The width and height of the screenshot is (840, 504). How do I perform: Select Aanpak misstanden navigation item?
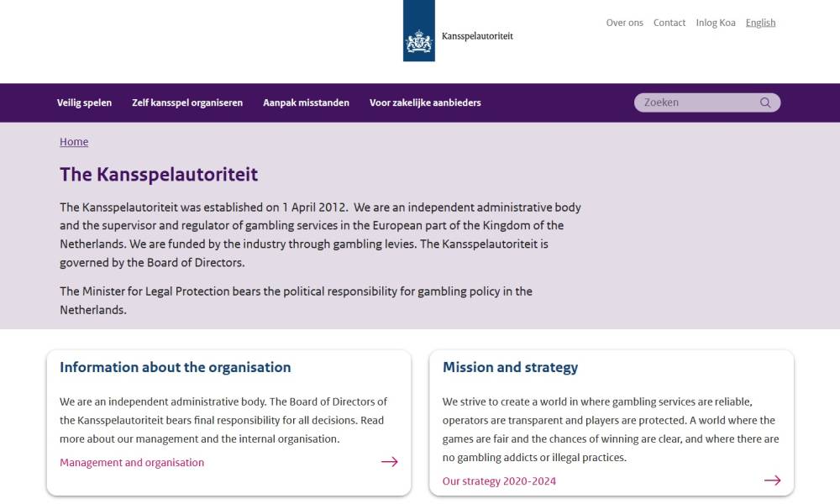(306, 102)
